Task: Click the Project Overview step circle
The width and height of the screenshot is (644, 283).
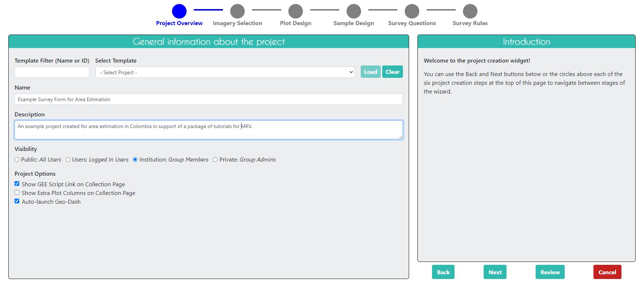Action: (x=179, y=11)
